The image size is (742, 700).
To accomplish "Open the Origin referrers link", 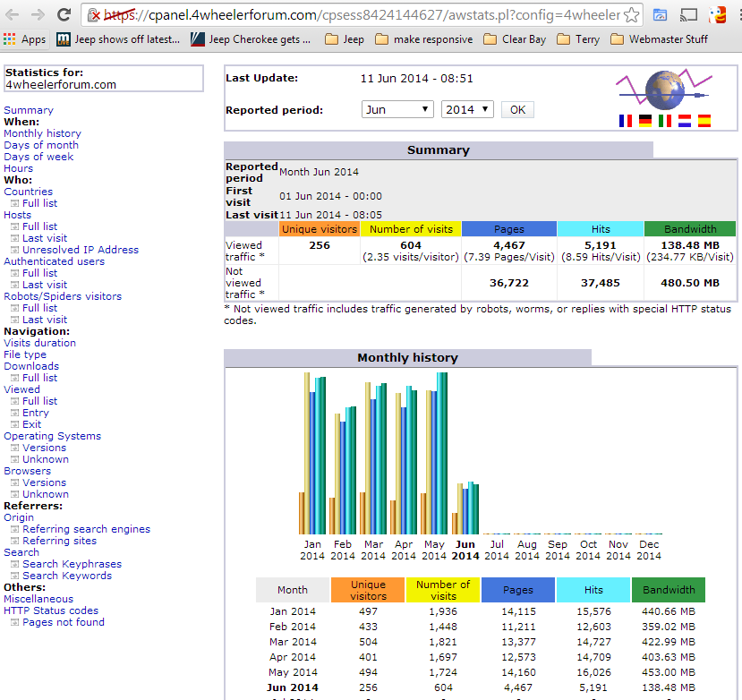I will point(19,517).
